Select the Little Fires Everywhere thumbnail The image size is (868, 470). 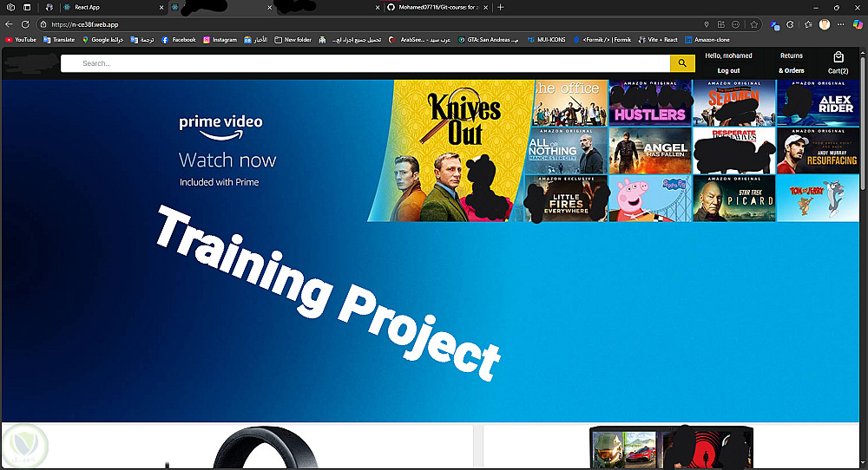click(565, 199)
